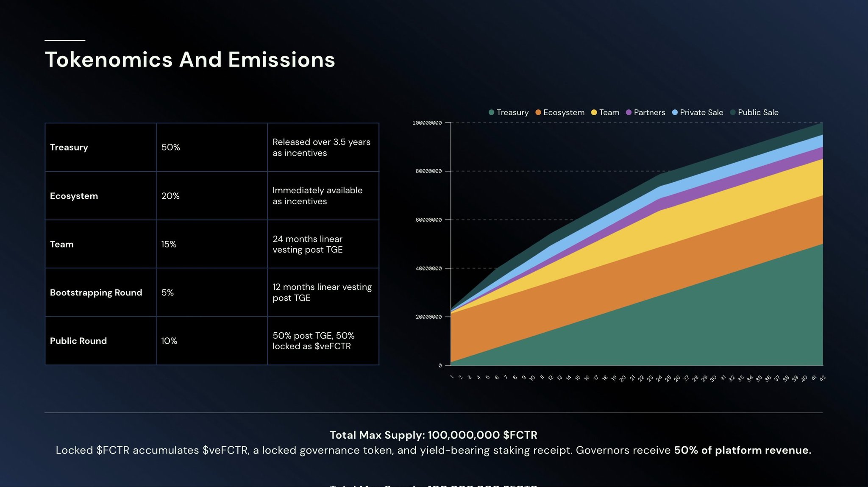The image size is (868, 487).
Task: Select the Bootstrapping Round row label
Action: [96, 292]
